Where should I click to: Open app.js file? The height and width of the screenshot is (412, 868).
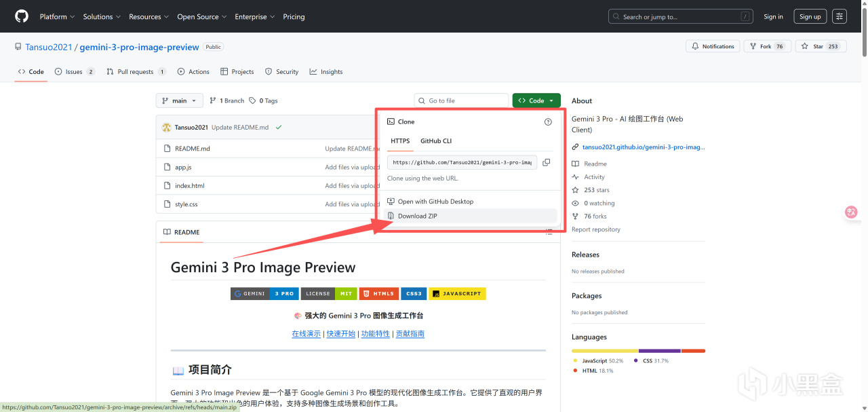(x=183, y=167)
